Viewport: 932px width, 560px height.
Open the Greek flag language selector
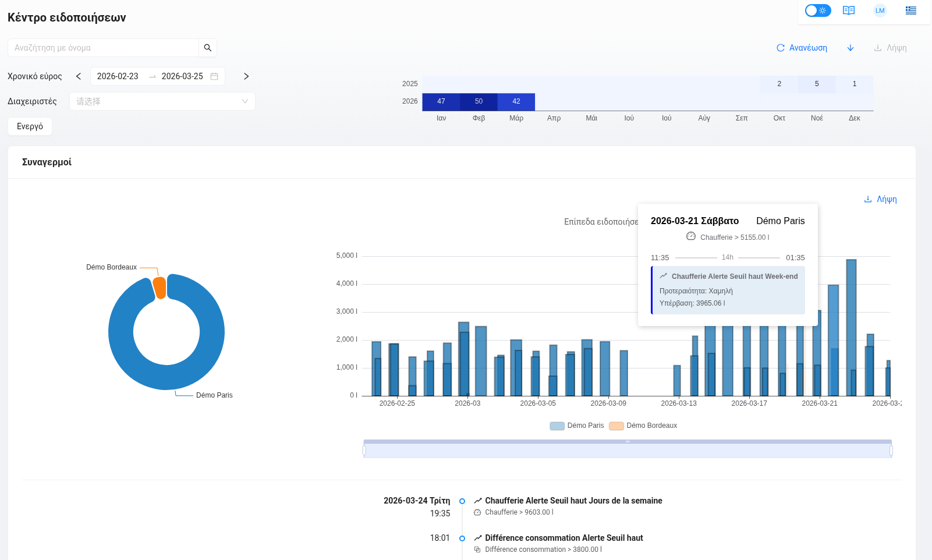click(911, 10)
